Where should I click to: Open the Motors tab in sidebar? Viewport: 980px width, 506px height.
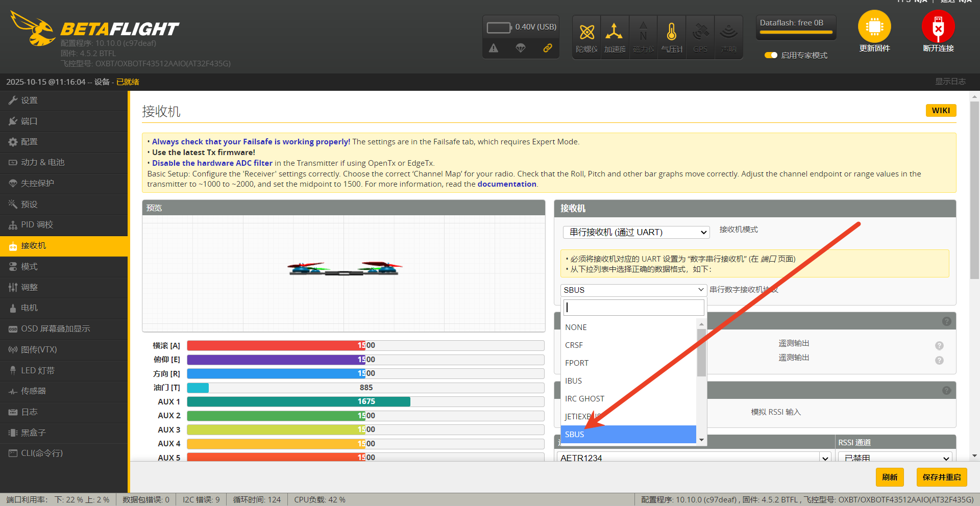pos(29,308)
